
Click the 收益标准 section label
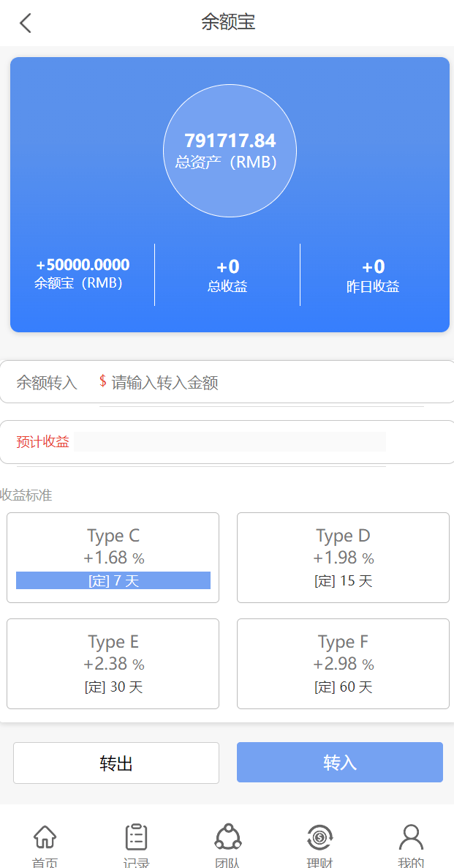coord(26,495)
